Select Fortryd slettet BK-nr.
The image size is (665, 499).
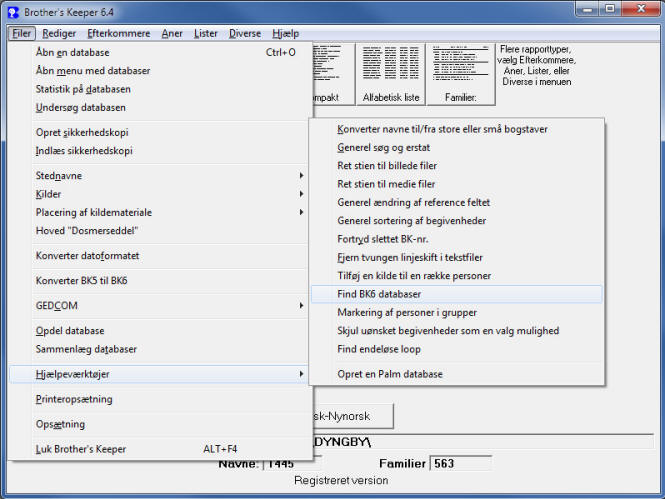(456, 239)
